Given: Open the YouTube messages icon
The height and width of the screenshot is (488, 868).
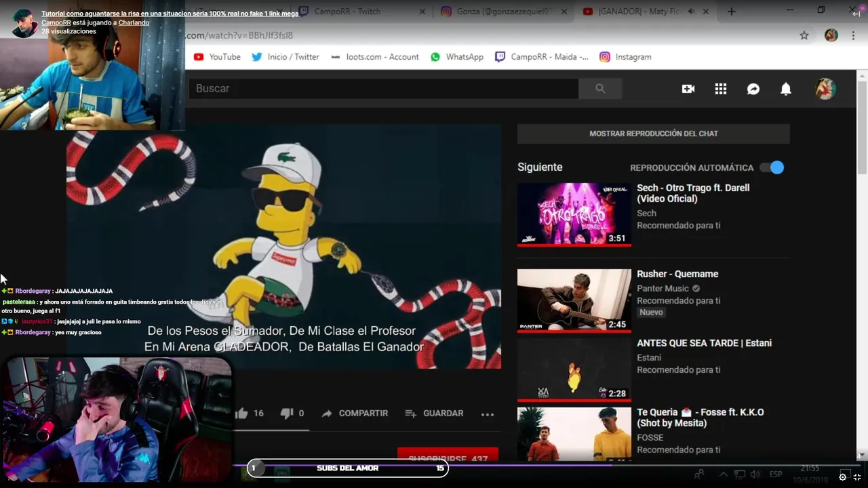Looking at the screenshot, I should coord(753,89).
